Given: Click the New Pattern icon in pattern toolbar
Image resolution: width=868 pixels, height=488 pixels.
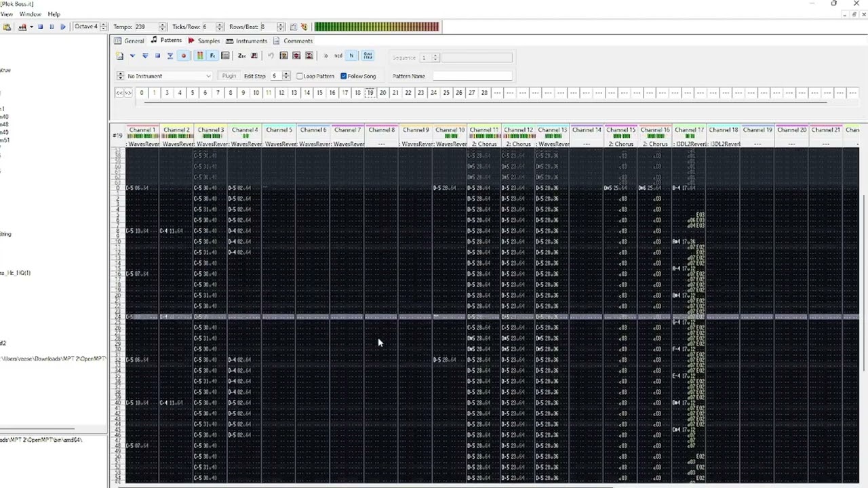Looking at the screenshot, I should pos(120,56).
